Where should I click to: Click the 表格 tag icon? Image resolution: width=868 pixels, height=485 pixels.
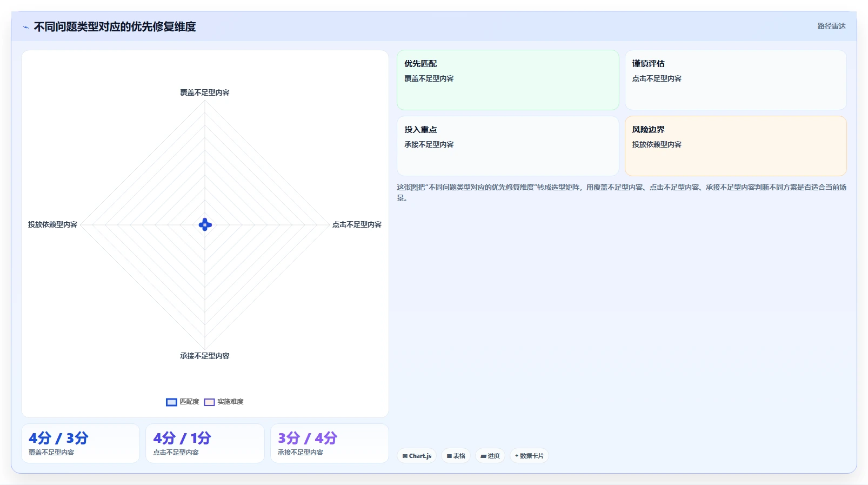(x=449, y=456)
